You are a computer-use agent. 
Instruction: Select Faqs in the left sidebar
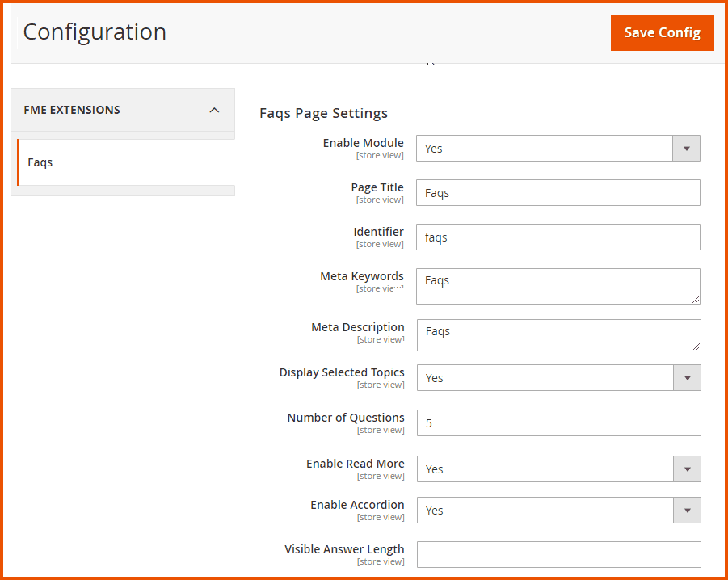coord(40,162)
